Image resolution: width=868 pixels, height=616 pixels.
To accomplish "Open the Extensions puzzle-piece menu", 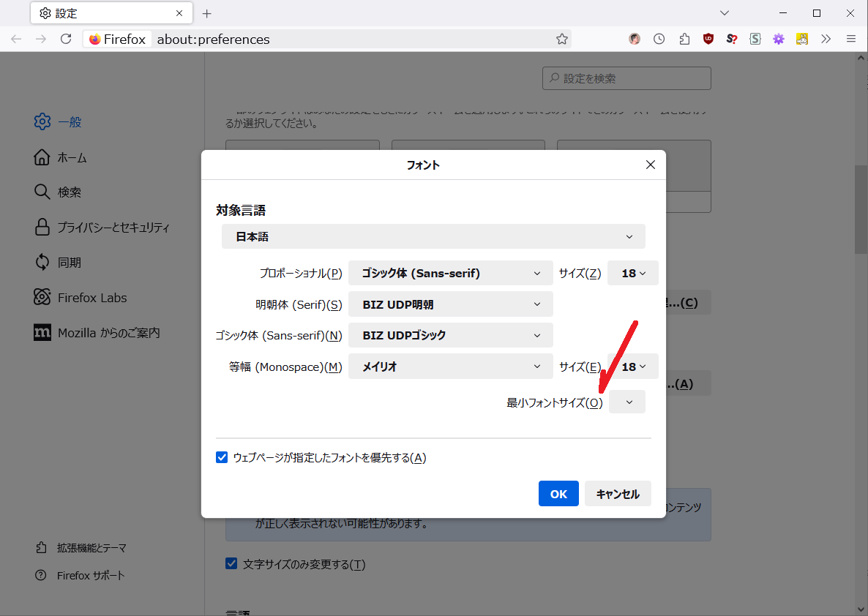I will click(x=684, y=40).
